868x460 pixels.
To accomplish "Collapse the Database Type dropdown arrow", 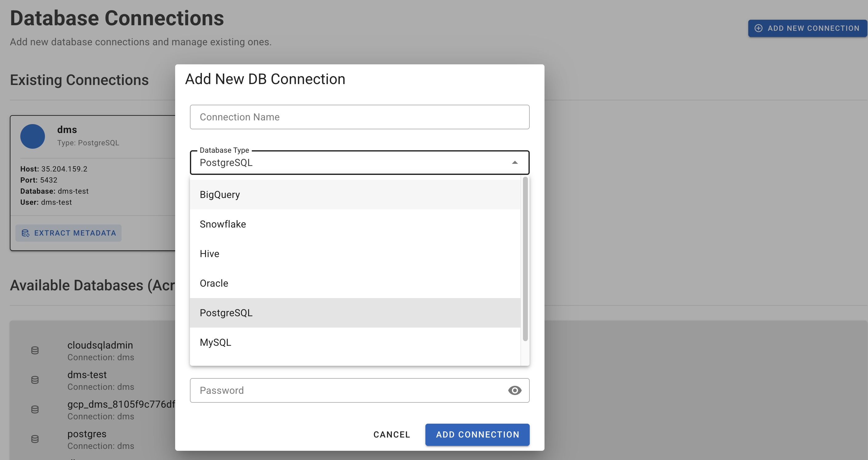I will [515, 163].
